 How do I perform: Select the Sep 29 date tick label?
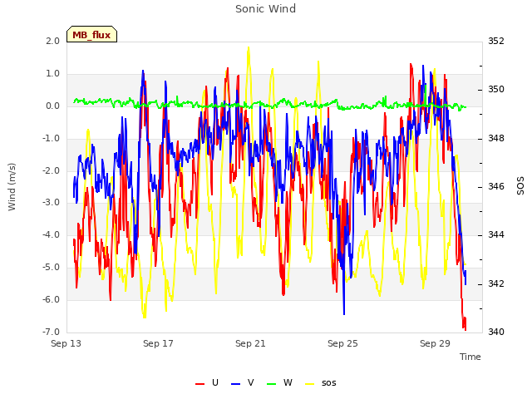[435, 343]
